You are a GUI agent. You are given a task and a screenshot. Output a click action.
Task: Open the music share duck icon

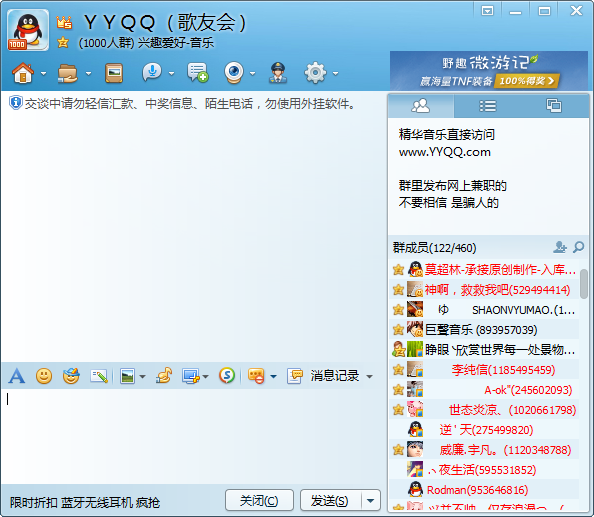pyautogui.click(x=164, y=376)
